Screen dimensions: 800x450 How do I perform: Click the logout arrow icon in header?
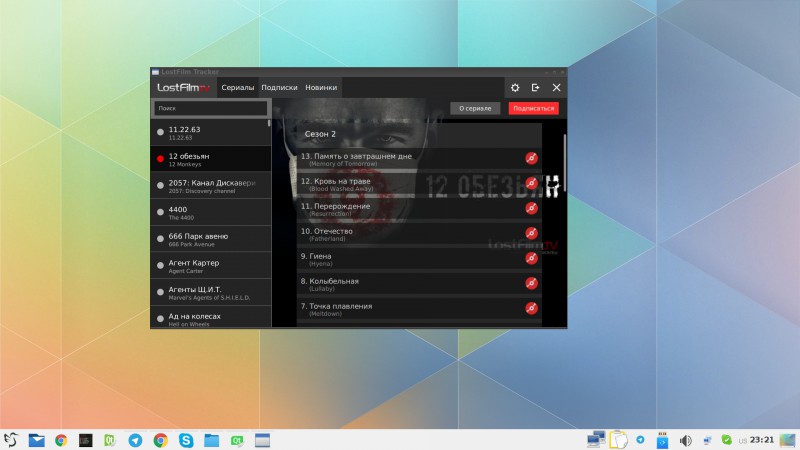[535, 88]
